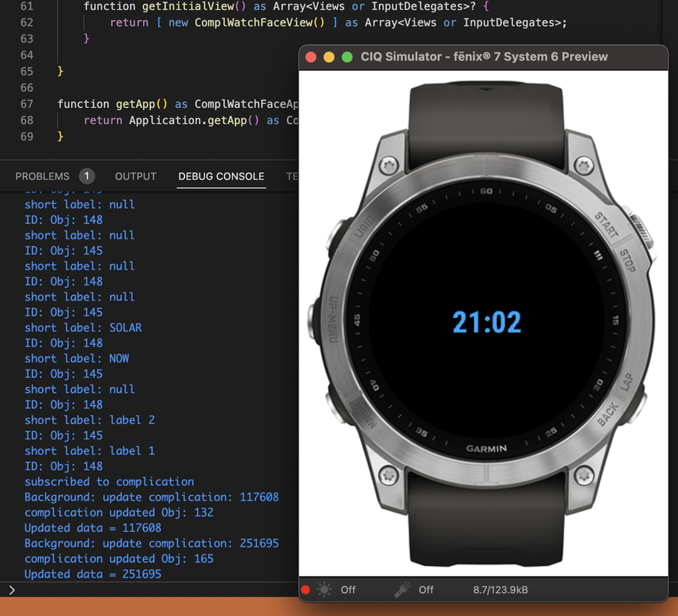Click 'complication updated Obj: 132' console line
Image resolution: width=678 pixels, height=616 pixels.
click(119, 512)
